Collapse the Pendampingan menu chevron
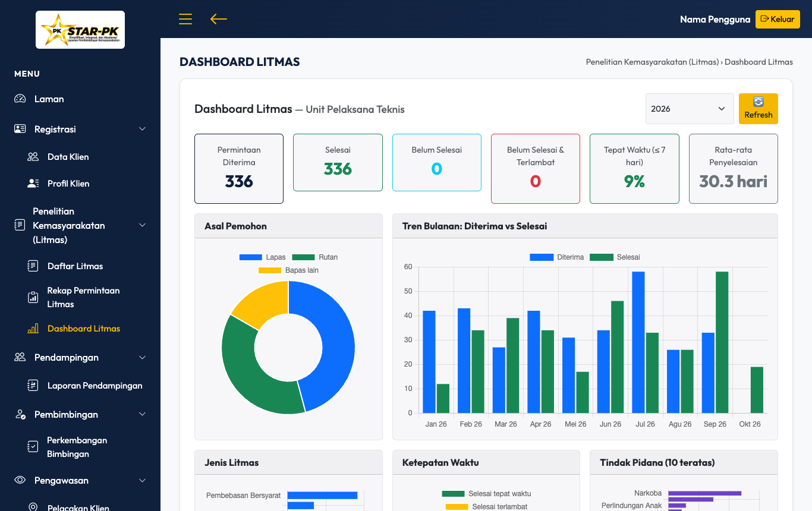This screenshot has width=812, height=511. point(142,357)
